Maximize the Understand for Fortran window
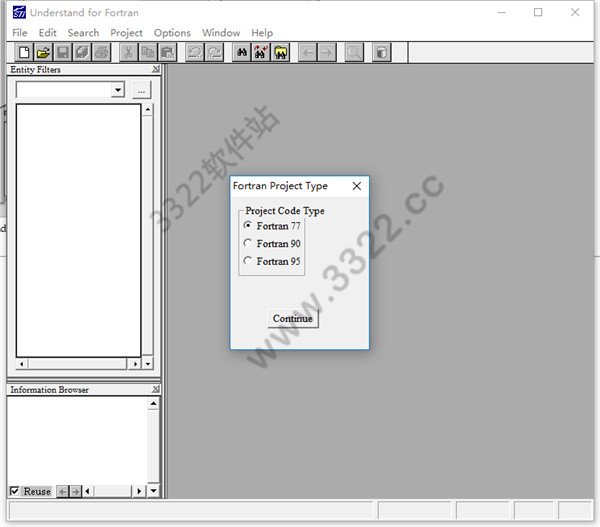This screenshot has width=600, height=527. coord(538,13)
